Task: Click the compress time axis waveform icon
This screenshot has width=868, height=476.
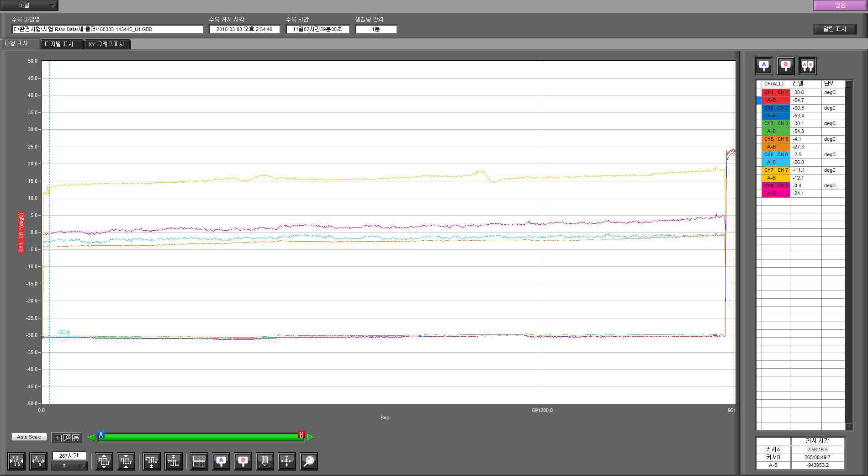Action: pyautogui.click(x=16, y=461)
